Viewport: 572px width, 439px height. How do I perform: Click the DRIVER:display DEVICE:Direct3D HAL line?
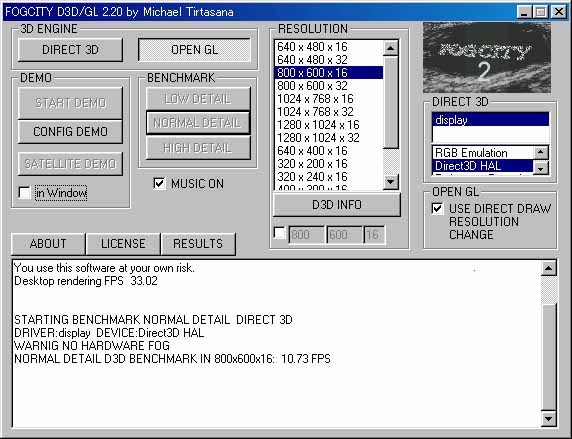[109, 333]
